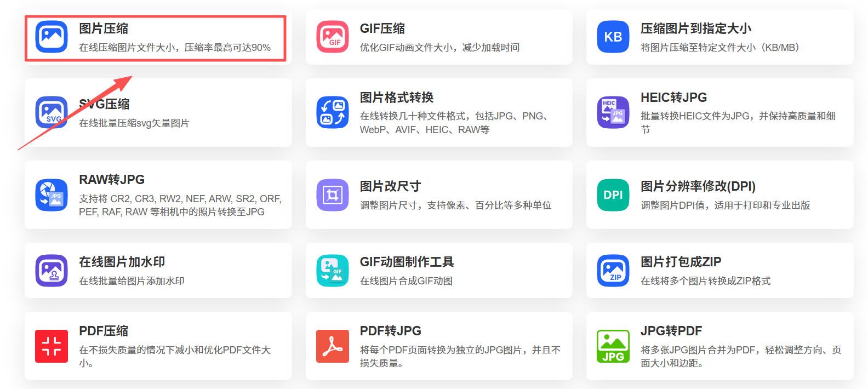Open the JPG转PDF tool title
868x389 pixels.
[671, 331]
